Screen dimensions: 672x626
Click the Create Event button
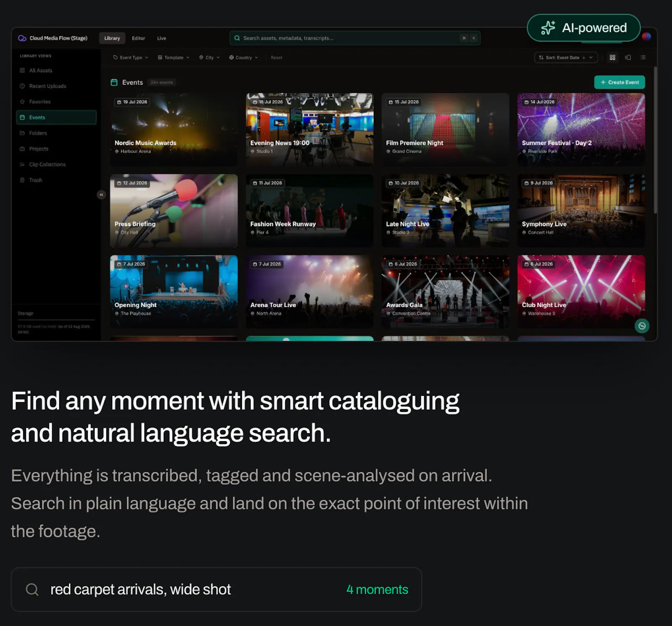click(619, 82)
